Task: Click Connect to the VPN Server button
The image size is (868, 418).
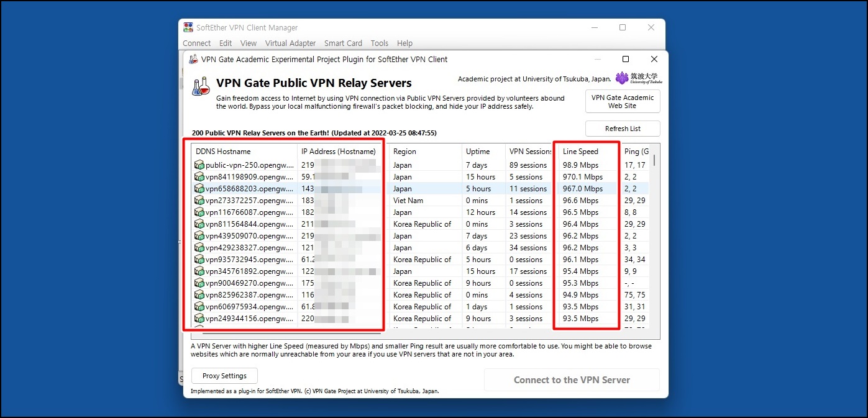Action: [572, 380]
